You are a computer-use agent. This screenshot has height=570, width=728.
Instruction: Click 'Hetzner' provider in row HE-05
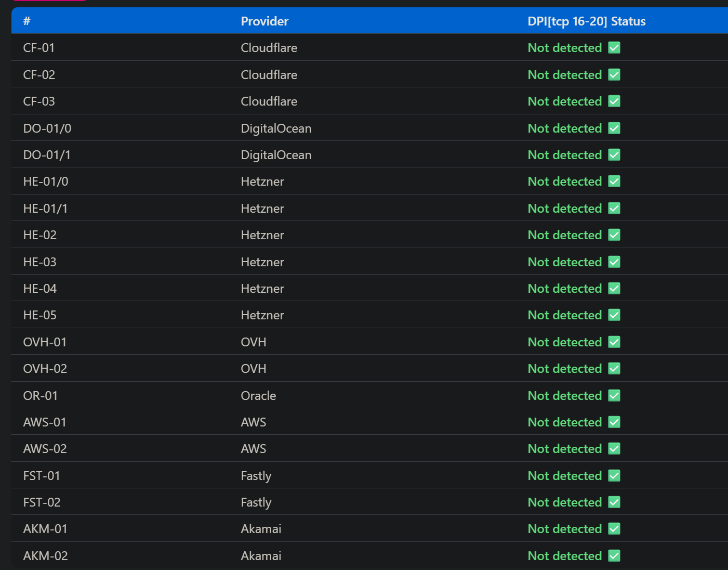(x=262, y=315)
